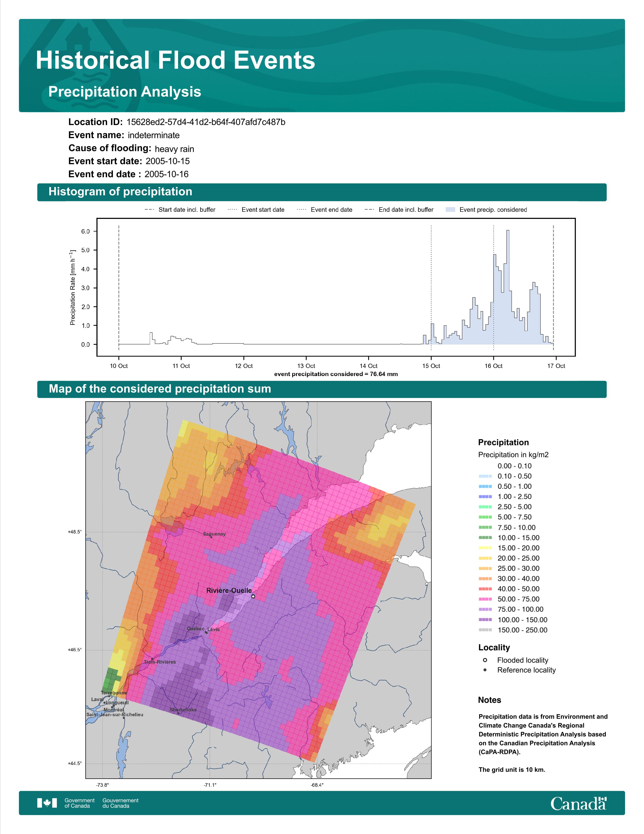This screenshot has height=834, width=644.
Task: Click the 0.50 - 1.00 precipitation swatch
Action: (x=485, y=487)
